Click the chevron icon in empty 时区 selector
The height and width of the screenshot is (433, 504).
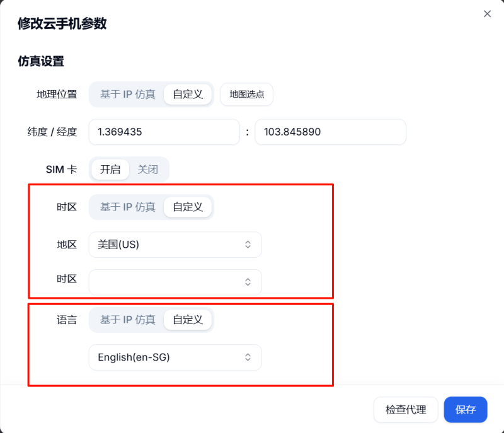248,282
